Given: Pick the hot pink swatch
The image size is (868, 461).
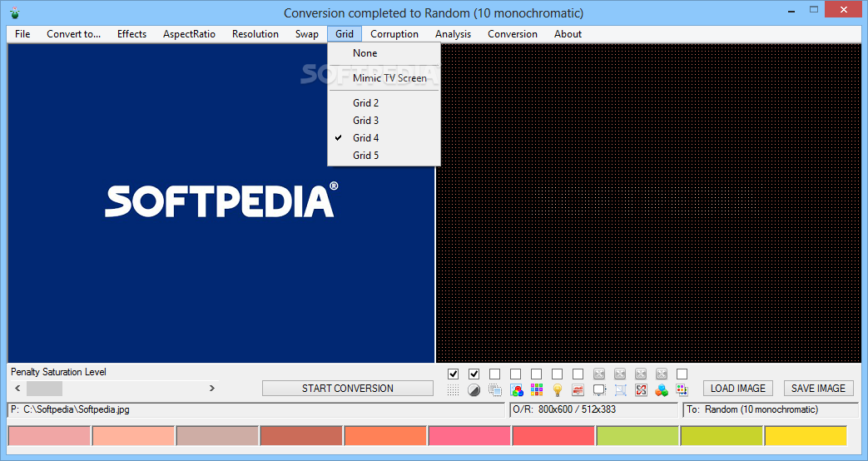Looking at the screenshot, I should [x=469, y=436].
